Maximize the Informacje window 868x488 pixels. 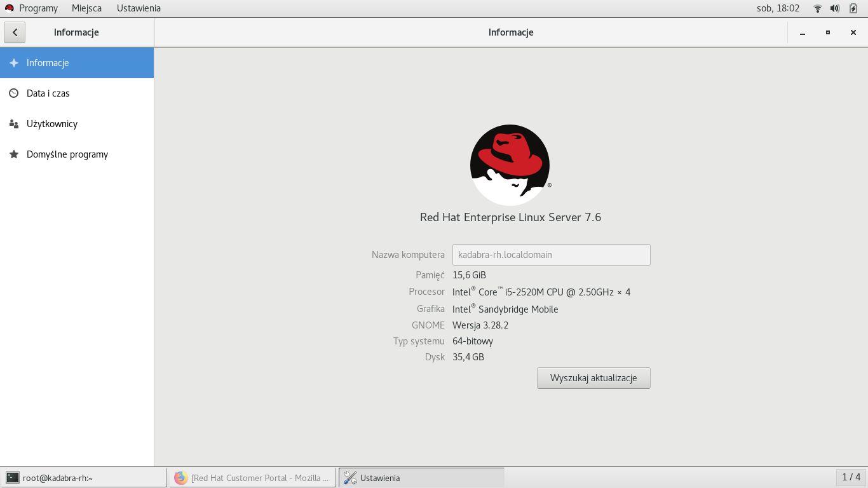828,32
